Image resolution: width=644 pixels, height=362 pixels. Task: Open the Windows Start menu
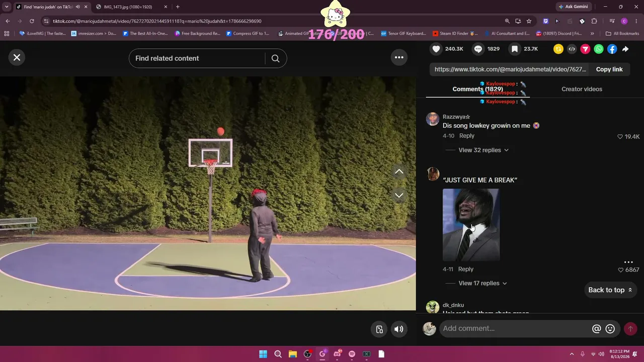pyautogui.click(x=263, y=354)
